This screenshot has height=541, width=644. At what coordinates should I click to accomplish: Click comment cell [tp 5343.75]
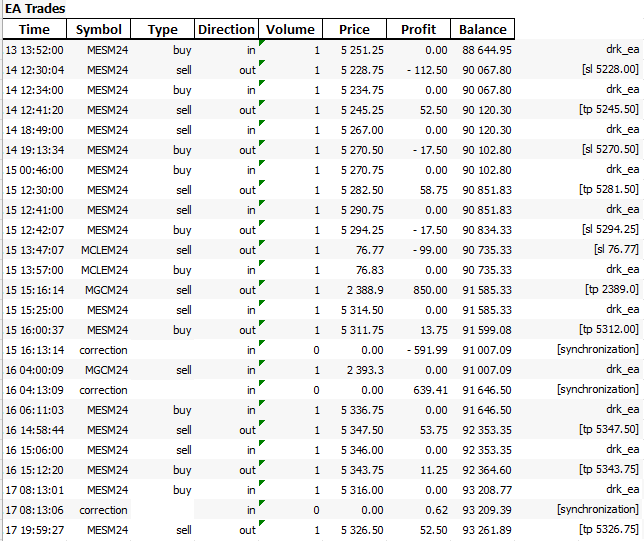click(x=609, y=470)
